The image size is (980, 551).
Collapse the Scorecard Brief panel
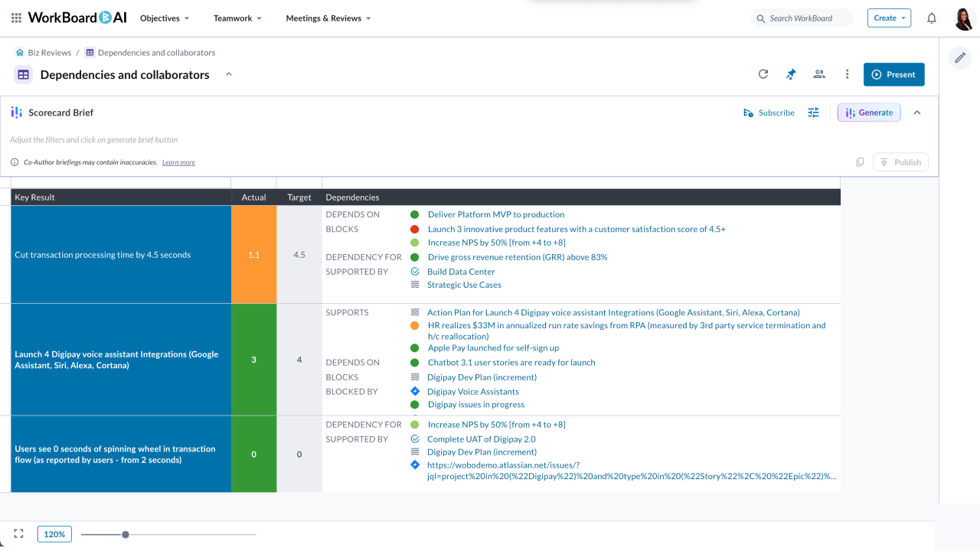(917, 112)
